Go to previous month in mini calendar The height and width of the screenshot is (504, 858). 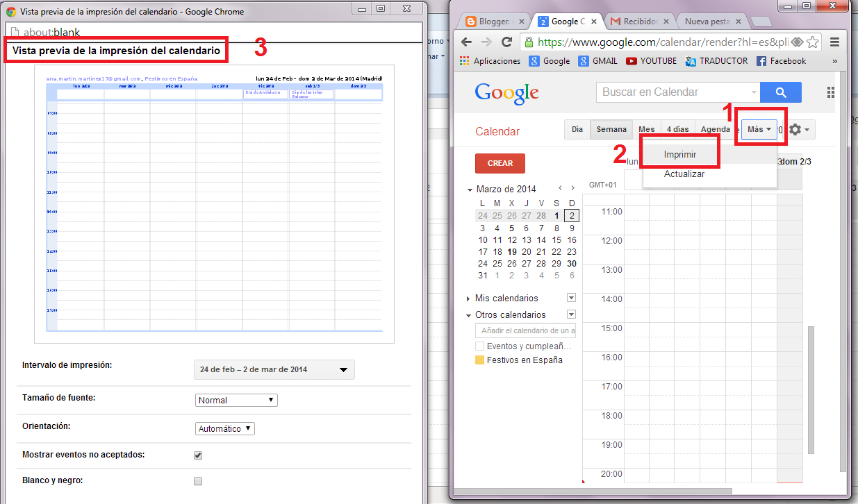coord(561,189)
